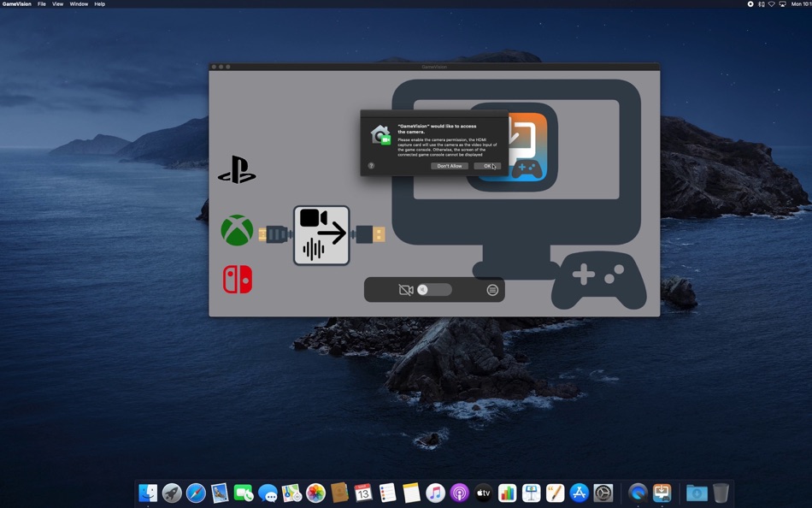Click OK to allow camera access
Viewport: 812px width, 508px height.
coord(487,166)
